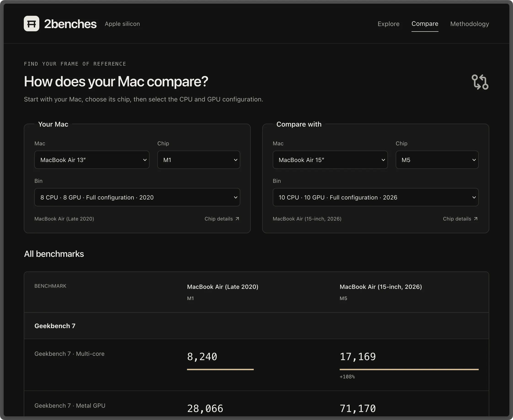Click the swap comparison icon
513x420 pixels.
click(x=480, y=82)
